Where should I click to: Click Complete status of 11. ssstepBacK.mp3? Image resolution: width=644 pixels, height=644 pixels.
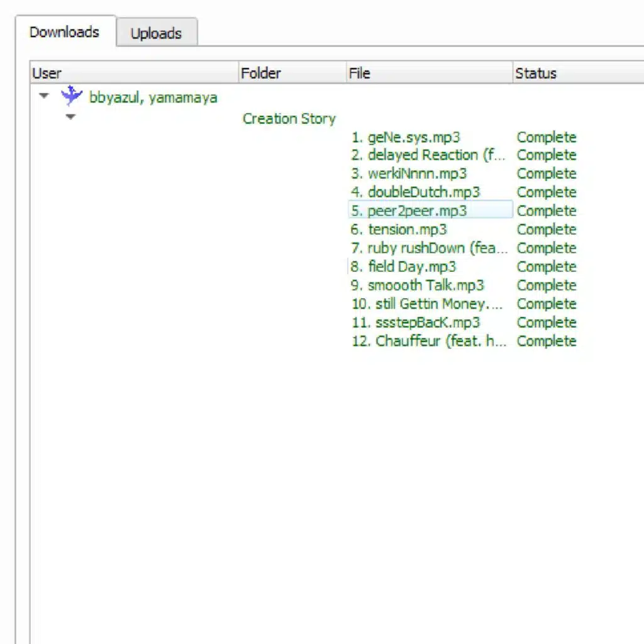[x=546, y=323]
